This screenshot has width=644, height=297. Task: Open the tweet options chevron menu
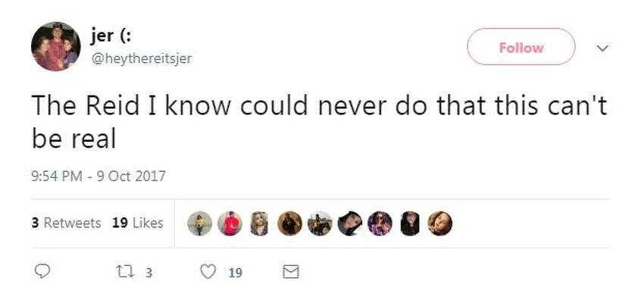pos(602,48)
